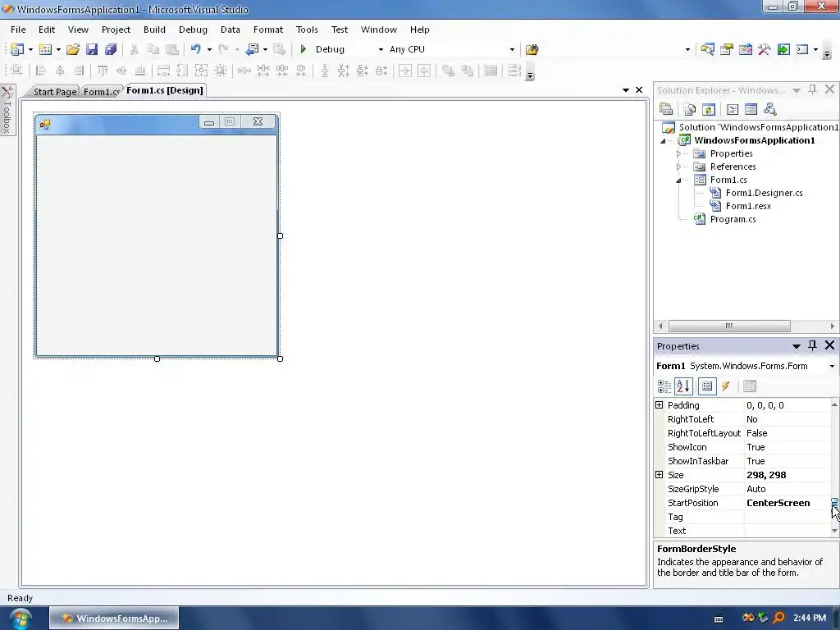The height and width of the screenshot is (630, 840).
Task: Open the Form1 object selector dropdown
Action: (x=832, y=366)
